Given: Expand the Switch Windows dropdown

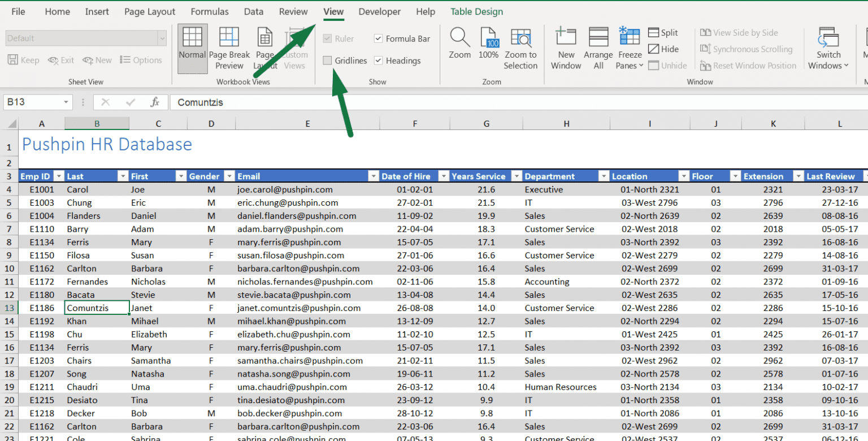Looking at the screenshot, I should click(x=828, y=47).
